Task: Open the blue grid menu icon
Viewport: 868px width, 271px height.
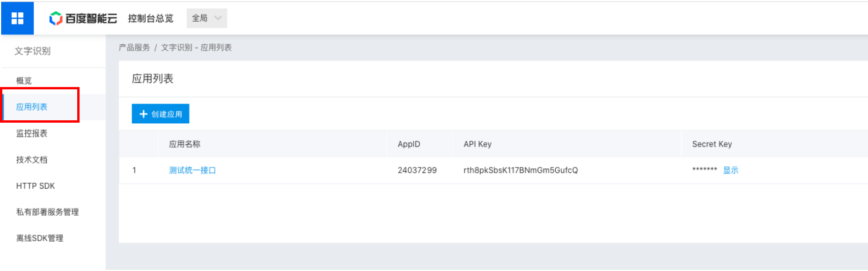Action: coord(18,18)
